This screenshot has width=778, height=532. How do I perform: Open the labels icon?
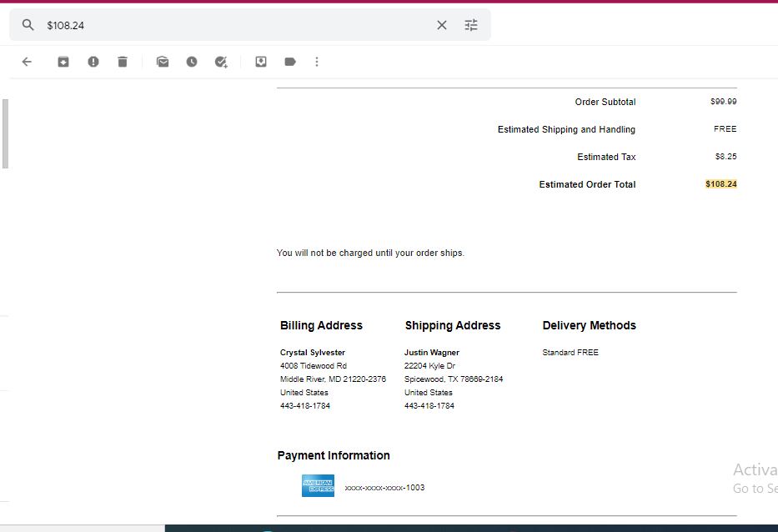pyautogui.click(x=290, y=62)
